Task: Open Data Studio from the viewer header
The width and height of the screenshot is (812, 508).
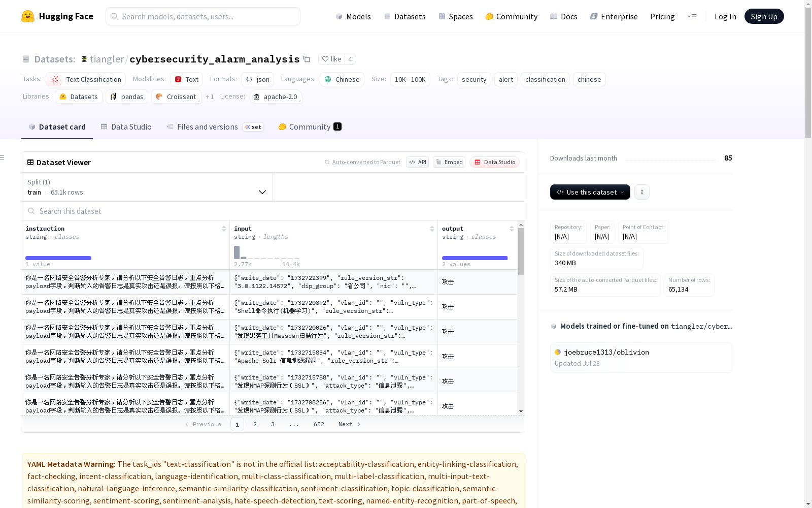Action: (x=494, y=162)
